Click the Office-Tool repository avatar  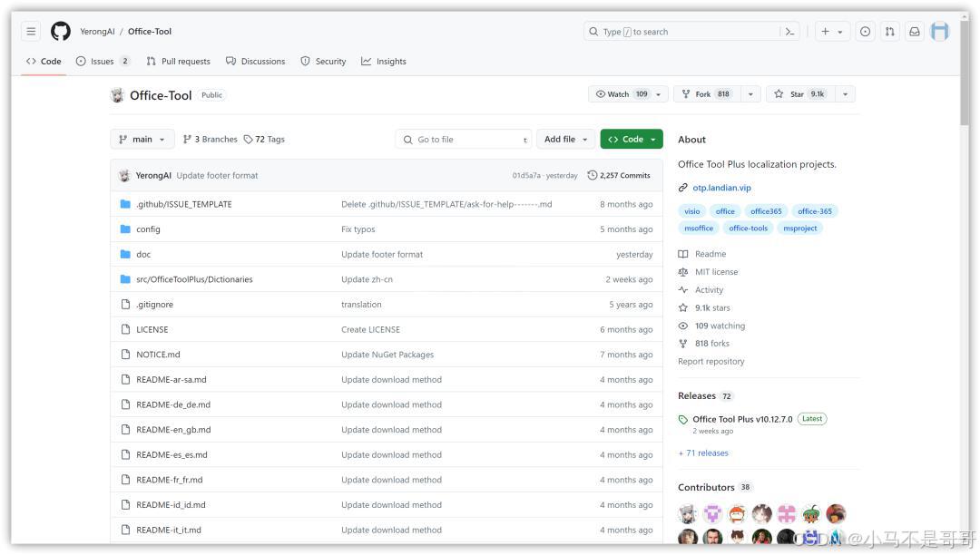pos(117,95)
